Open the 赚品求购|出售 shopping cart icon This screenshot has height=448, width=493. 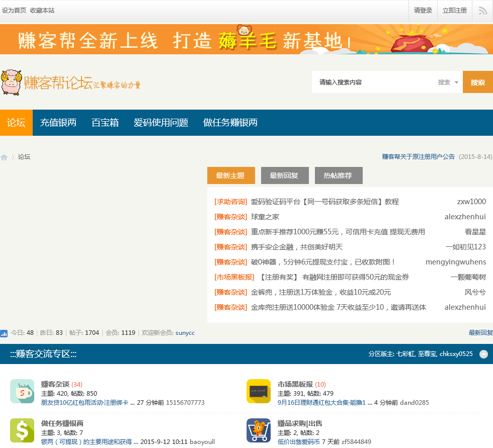pos(259,430)
